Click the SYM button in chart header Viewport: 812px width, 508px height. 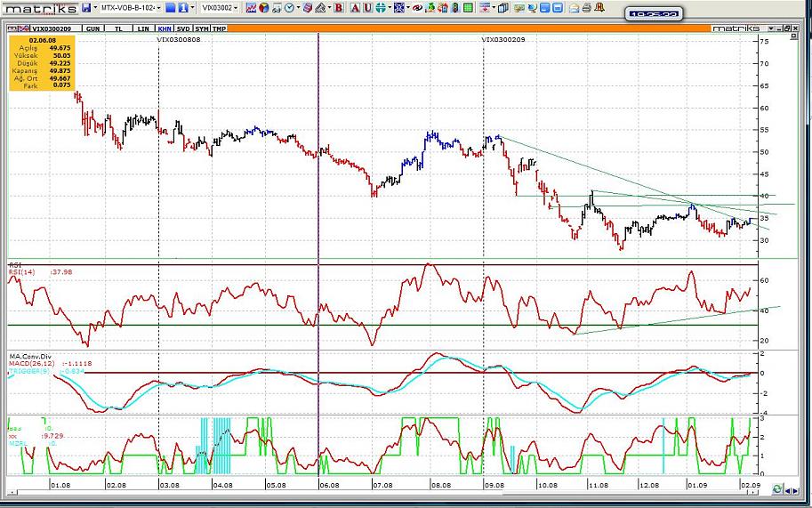[x=203, y=28]
